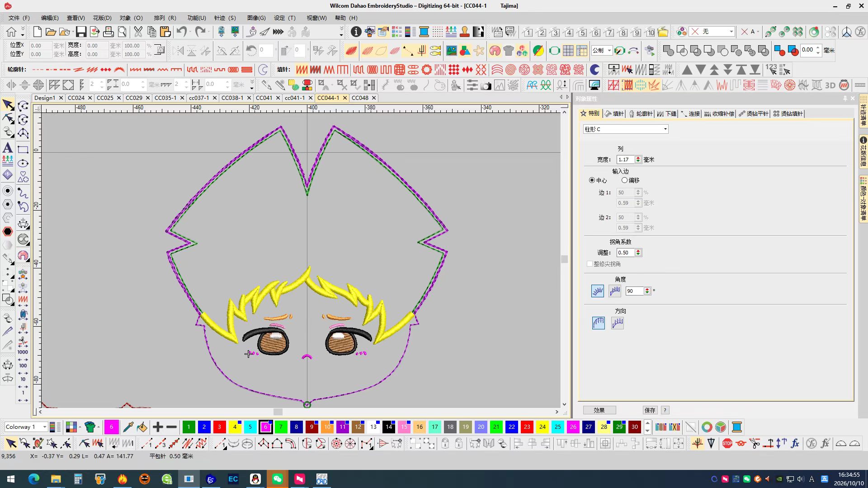The height and width of the screenshot is (488, 868).
Task: Add a color with the plus icon
Action: click(158, 427)
